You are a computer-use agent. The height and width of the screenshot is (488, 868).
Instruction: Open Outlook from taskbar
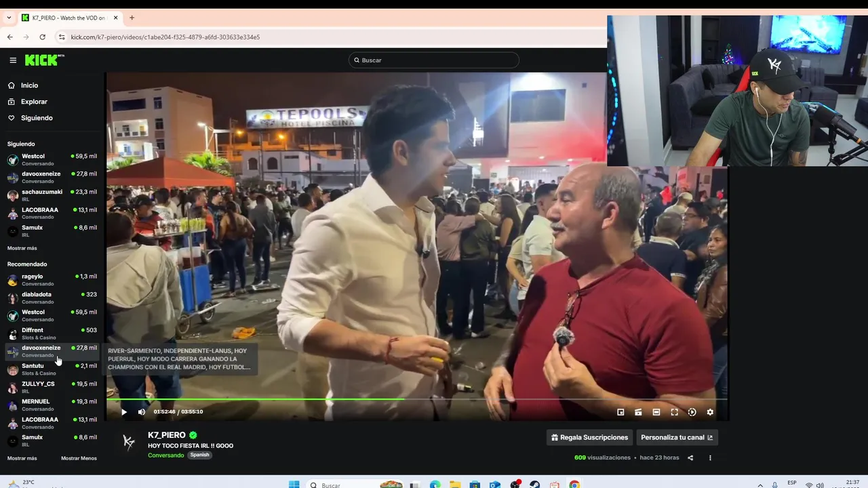(495, 485)
